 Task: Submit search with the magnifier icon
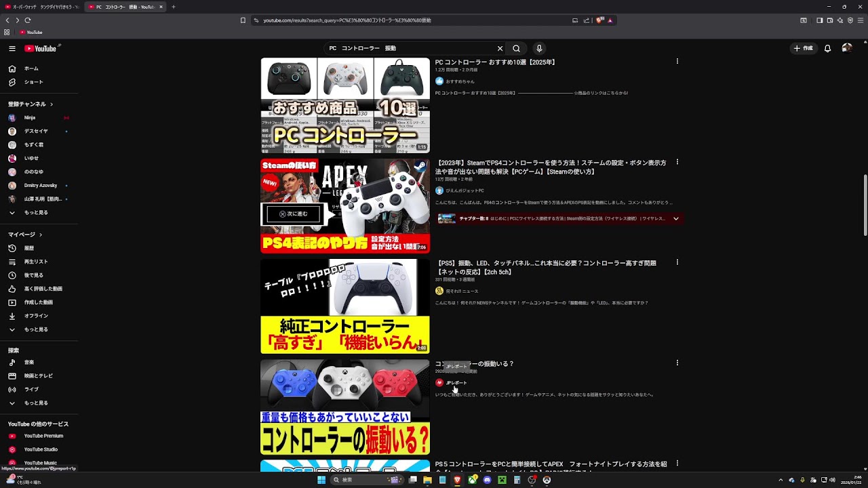tap(516, 48)
